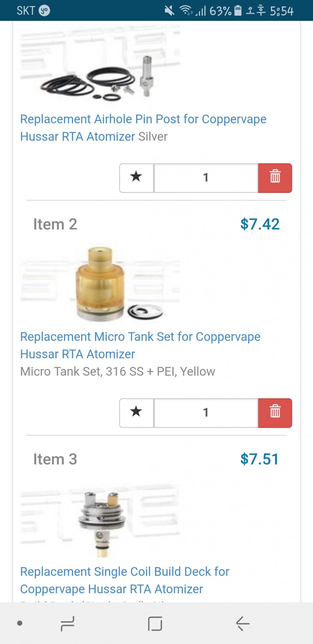Image resolution: width=313 pixels, height=644 pixels.
Task: Open recent apps navigation icon
Action: [x=67, y=624]
